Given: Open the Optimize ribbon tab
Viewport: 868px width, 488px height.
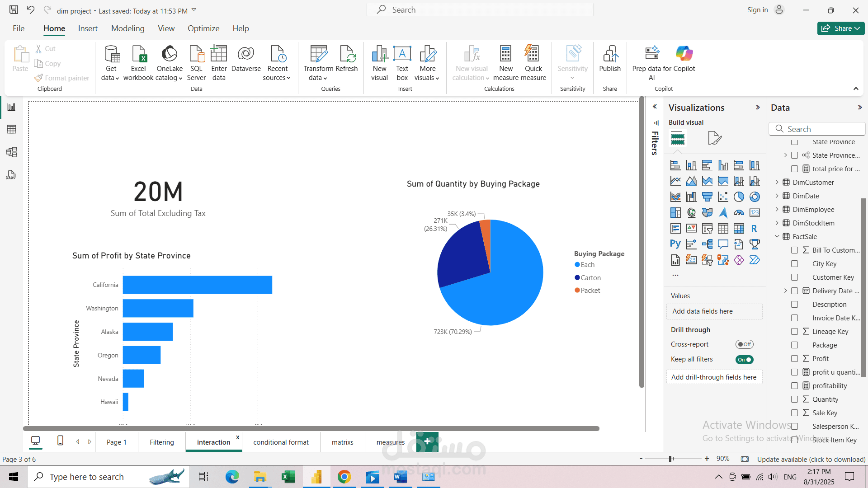Looking at the screenshot, I should [x=203, y=28].
